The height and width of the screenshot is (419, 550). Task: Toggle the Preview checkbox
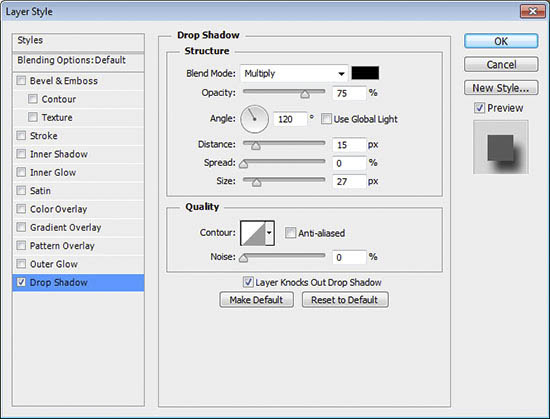(479, 108)
